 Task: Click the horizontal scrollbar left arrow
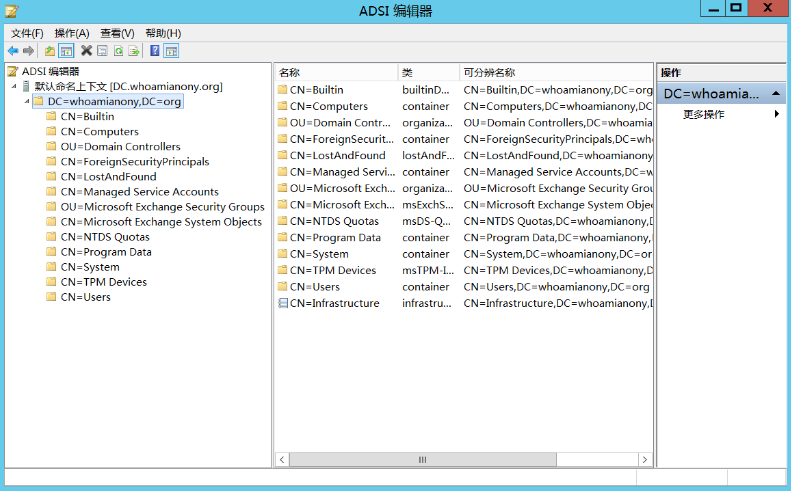282,460
